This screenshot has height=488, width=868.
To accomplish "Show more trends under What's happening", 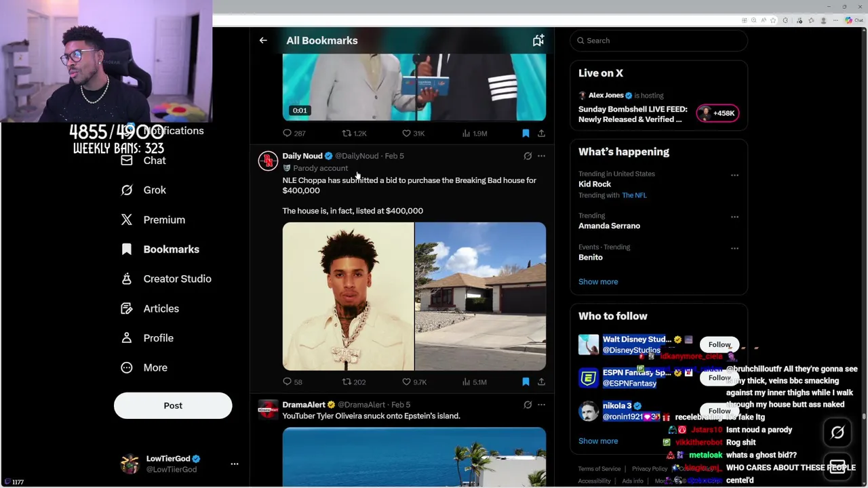I will (x=598, y=282).
